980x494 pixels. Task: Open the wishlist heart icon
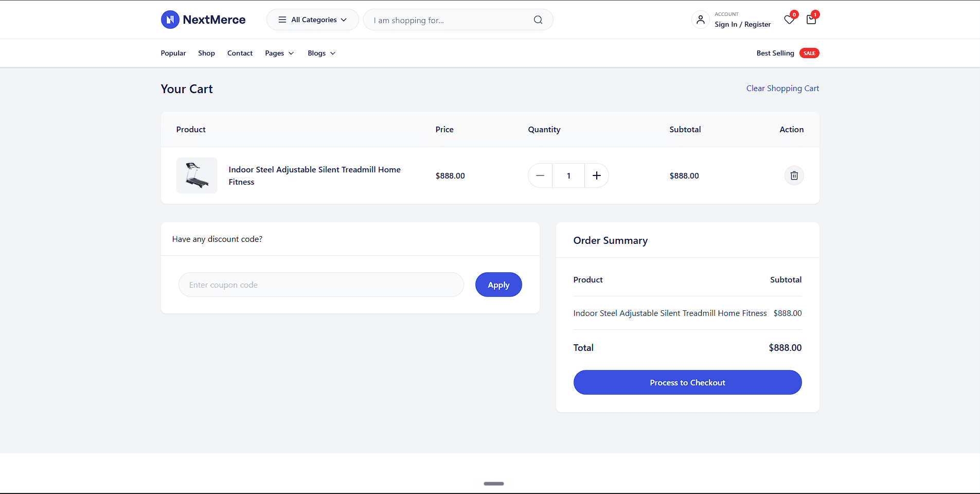pyautogui.click(x=789, y=20)
